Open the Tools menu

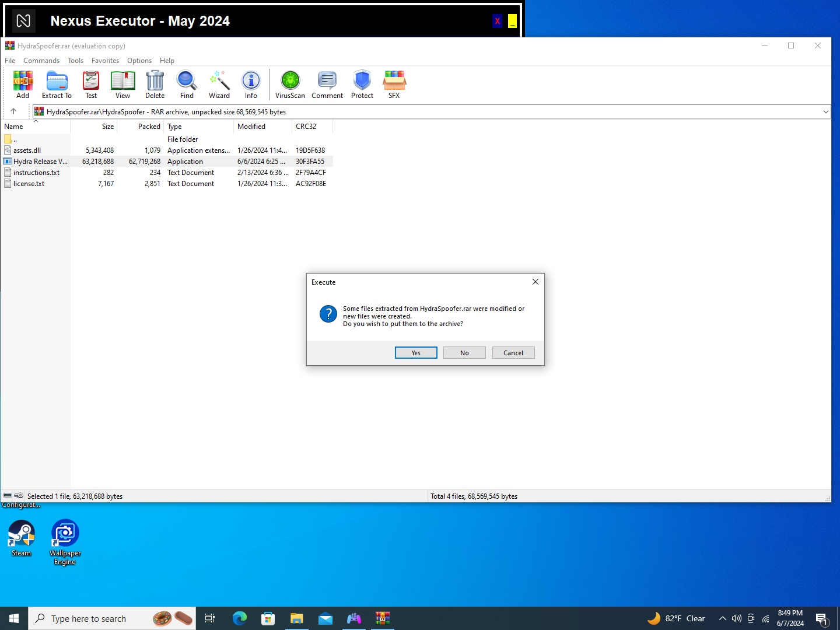click(75, 61)
